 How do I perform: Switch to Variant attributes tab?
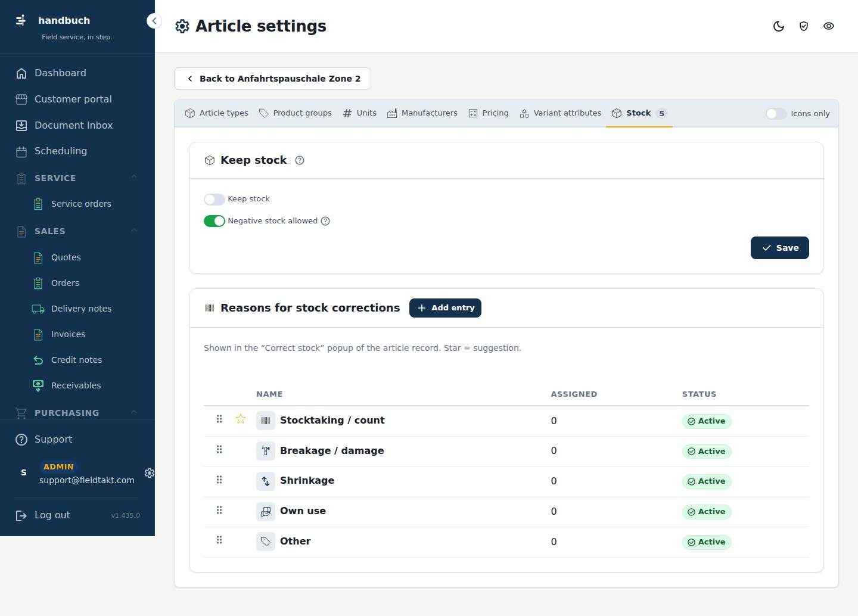point(561,113)
